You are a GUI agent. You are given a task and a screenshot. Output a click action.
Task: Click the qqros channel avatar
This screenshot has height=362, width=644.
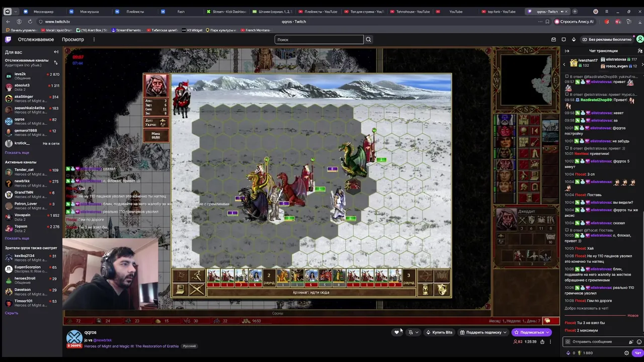point(74,338)
